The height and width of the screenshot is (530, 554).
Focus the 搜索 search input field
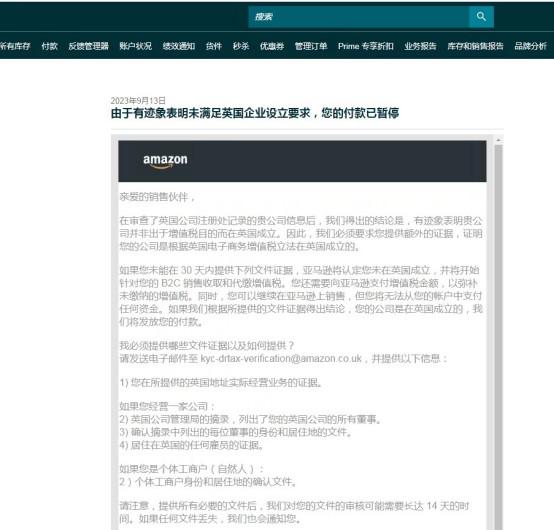(359, 16)
